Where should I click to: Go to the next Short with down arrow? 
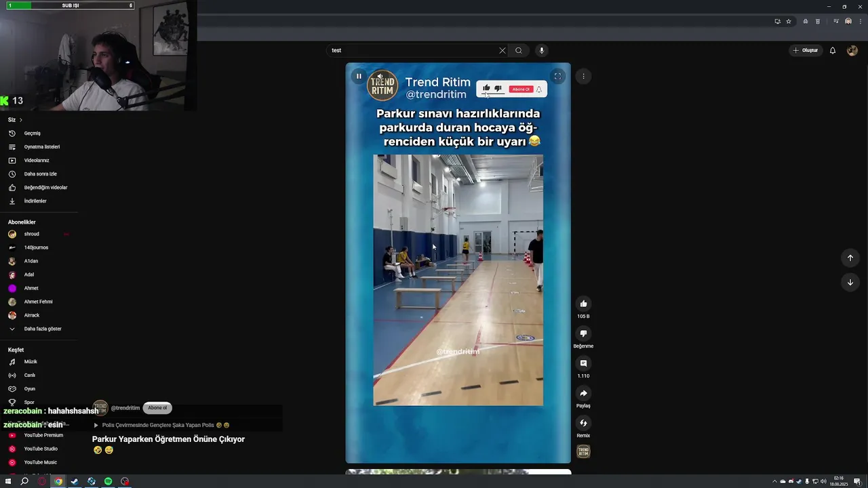850,282
